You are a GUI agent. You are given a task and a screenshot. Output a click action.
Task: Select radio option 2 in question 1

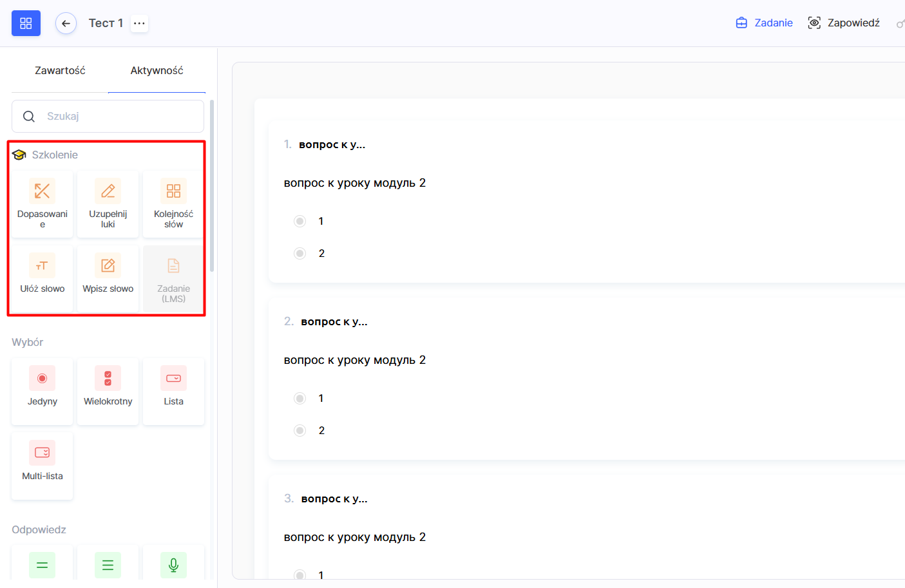coord(300,254)
